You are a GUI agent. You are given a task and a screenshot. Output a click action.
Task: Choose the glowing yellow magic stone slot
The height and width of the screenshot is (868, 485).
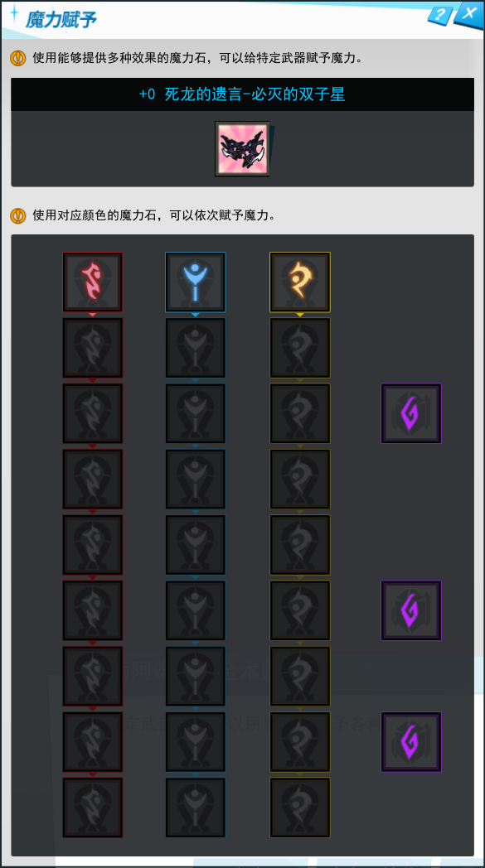pos(300,282)
